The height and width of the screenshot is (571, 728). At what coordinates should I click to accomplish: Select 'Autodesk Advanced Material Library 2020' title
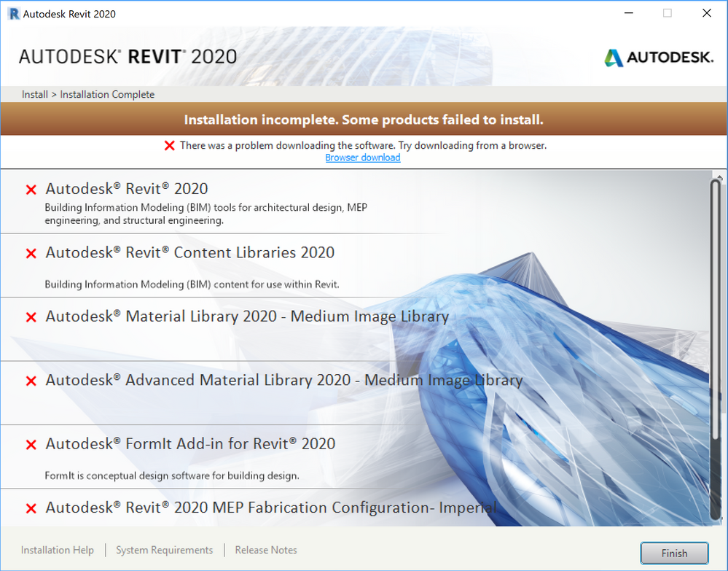pyautogui.click(x=284, y=380)
